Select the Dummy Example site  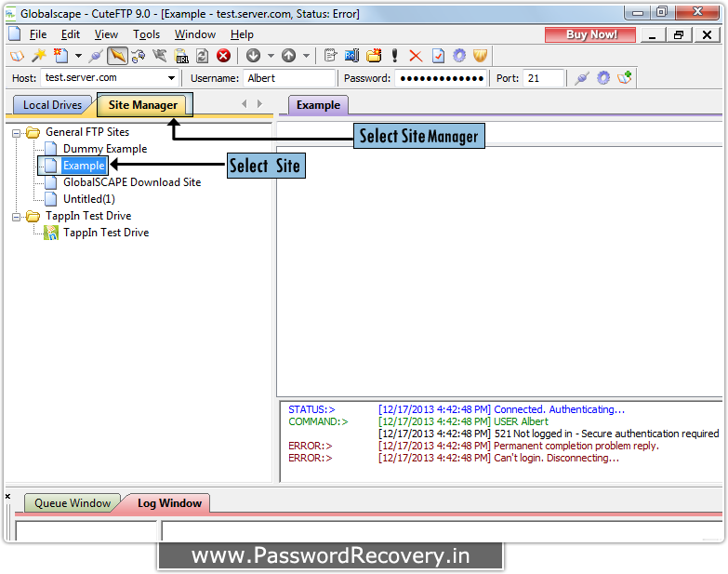[x=105, y=149]
